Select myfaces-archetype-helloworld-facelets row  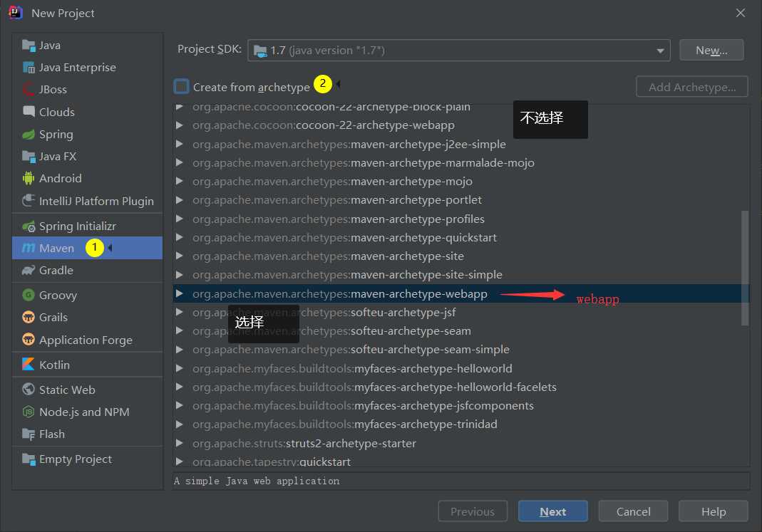tap(460, 387)
